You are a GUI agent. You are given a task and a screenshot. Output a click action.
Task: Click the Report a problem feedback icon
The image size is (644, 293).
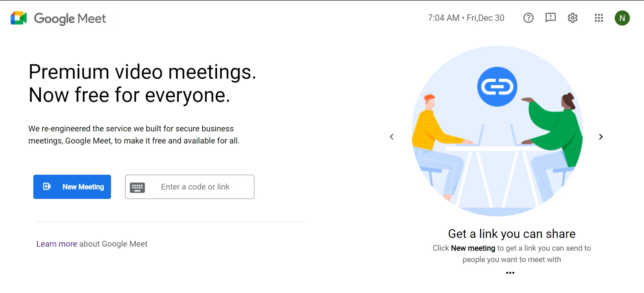[550, 18]
